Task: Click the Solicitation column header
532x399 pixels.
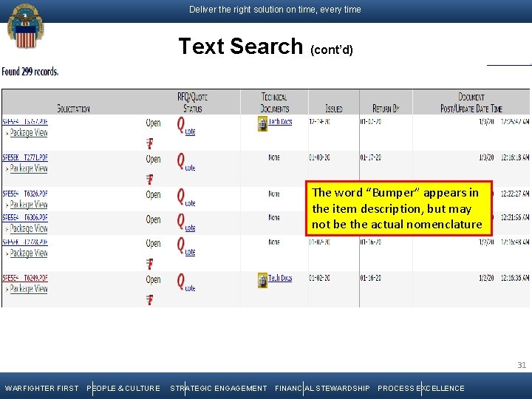Action: (74, 109)
